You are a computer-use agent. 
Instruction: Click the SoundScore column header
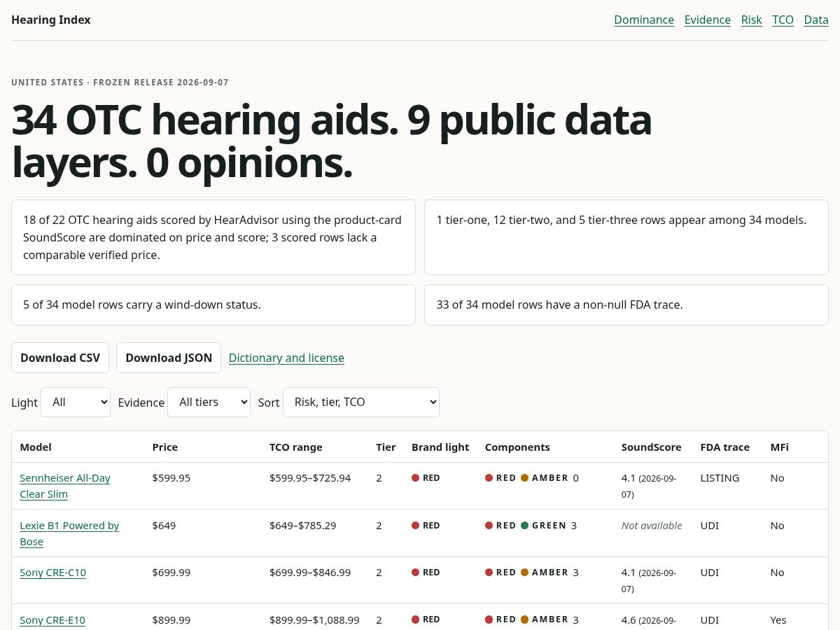coord(652,447)
